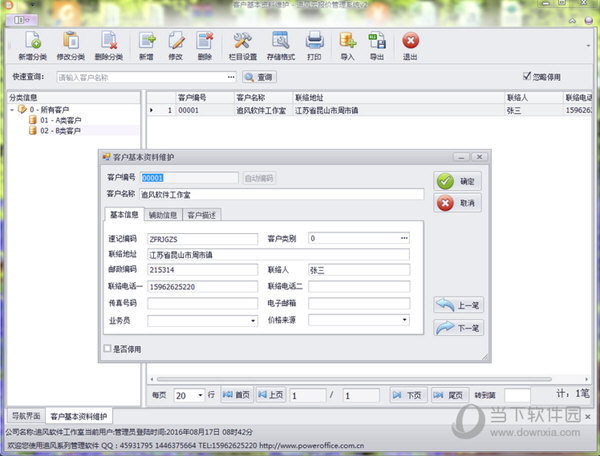Screen dimensions: 600x456
Task: Click the dialog 客户名称 input field
Action: point(282,194)
